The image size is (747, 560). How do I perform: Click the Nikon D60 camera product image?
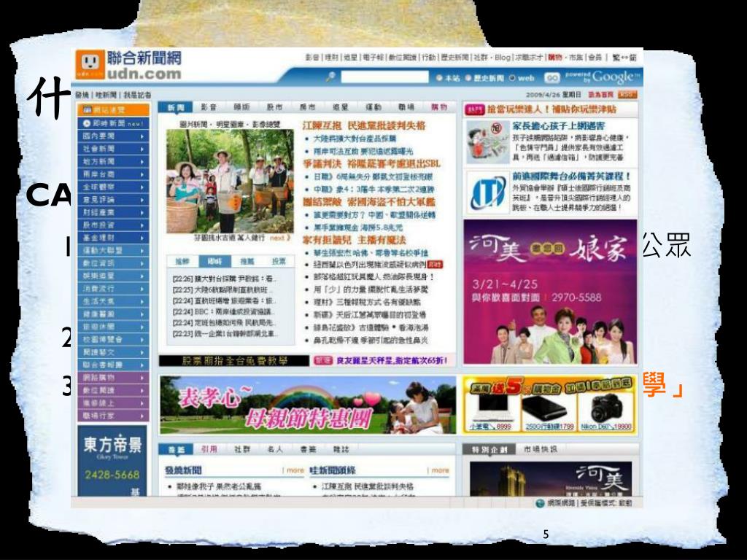click(x=606, y=408)
